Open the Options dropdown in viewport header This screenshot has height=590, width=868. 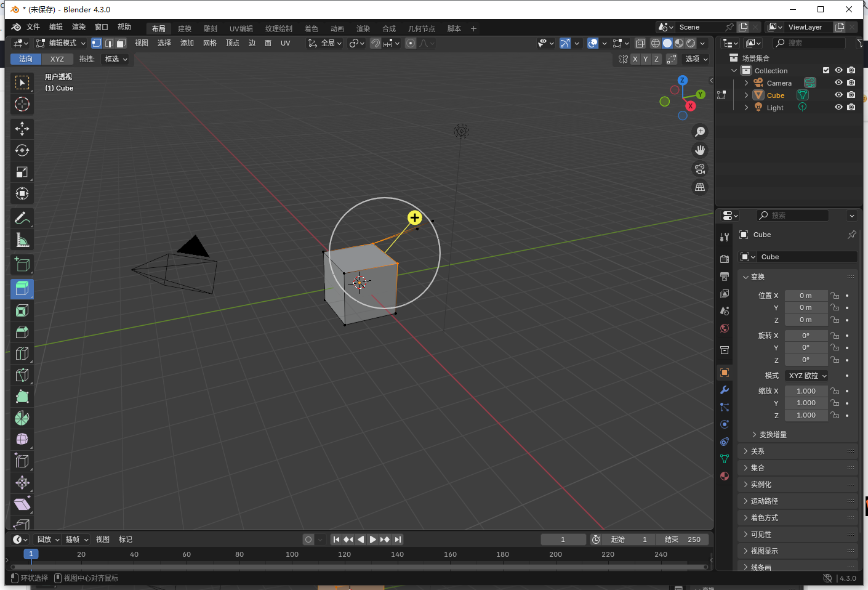click(x=696, y=59)
